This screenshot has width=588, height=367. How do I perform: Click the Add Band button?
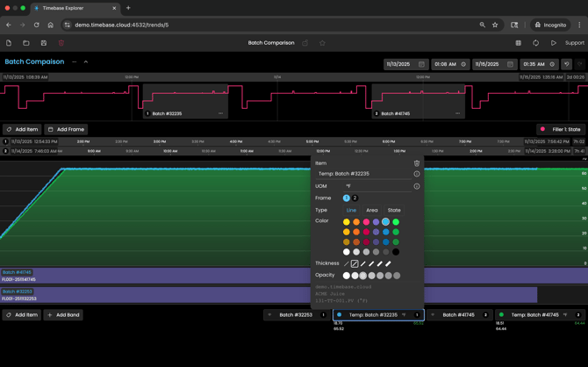tap(64, 314)
